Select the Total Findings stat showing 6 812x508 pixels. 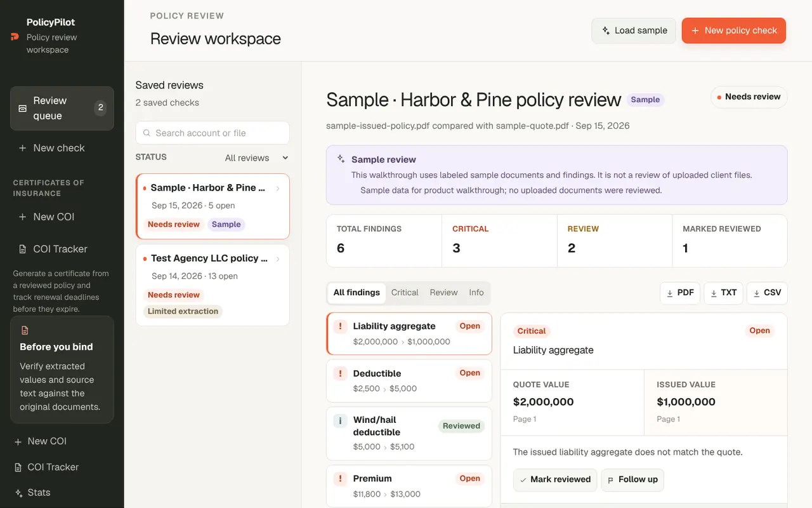(x=384, y=241)
